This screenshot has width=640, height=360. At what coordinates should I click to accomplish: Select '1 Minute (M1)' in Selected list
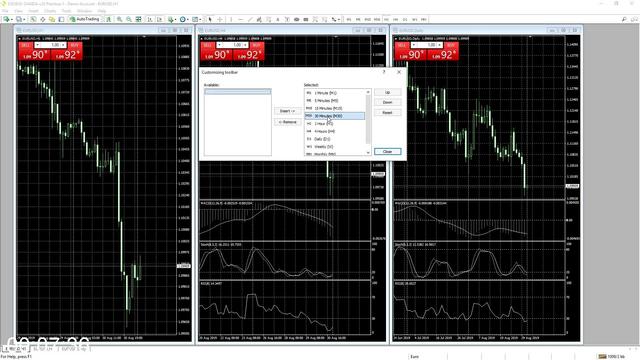coord(335,93)
